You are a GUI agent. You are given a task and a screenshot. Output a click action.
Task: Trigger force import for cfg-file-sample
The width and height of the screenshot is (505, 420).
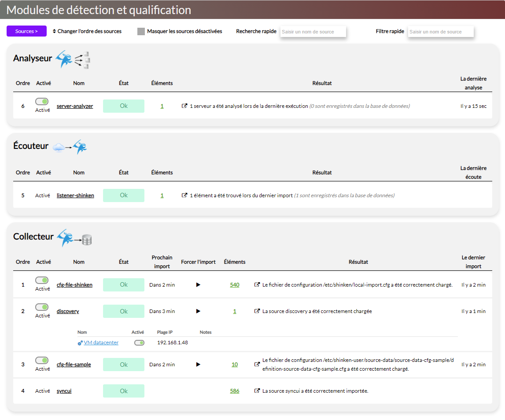(198, 365)
